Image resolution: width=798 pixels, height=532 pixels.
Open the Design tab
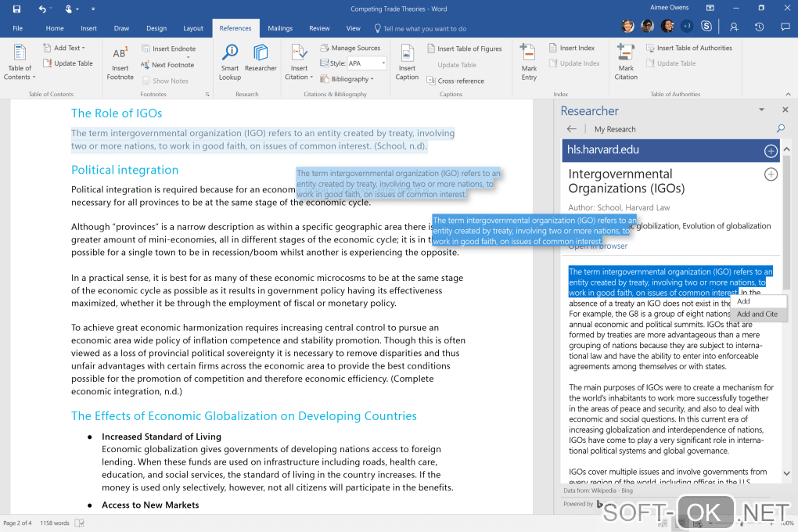point(156,28)
